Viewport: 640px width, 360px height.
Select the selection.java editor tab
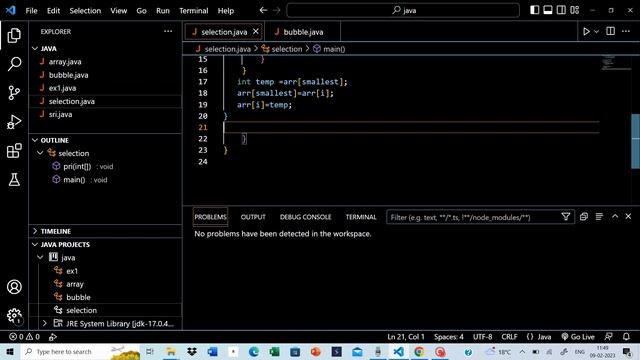224,32
